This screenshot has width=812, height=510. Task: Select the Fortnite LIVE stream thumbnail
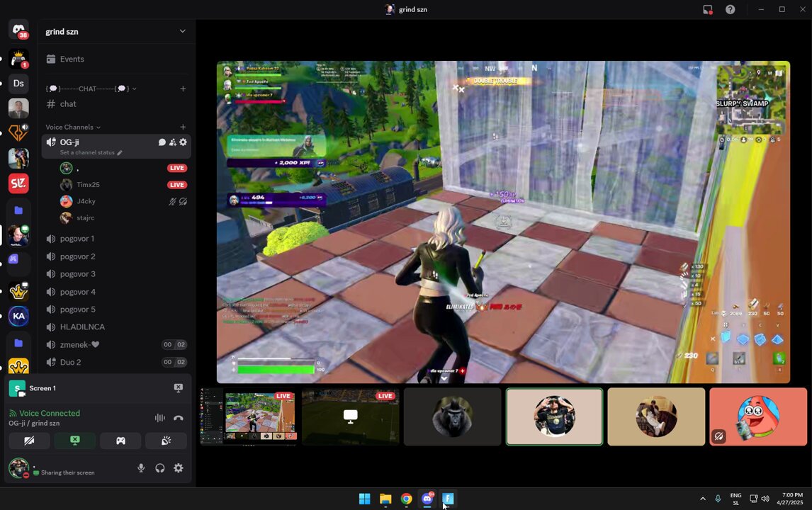pos(249,416)
